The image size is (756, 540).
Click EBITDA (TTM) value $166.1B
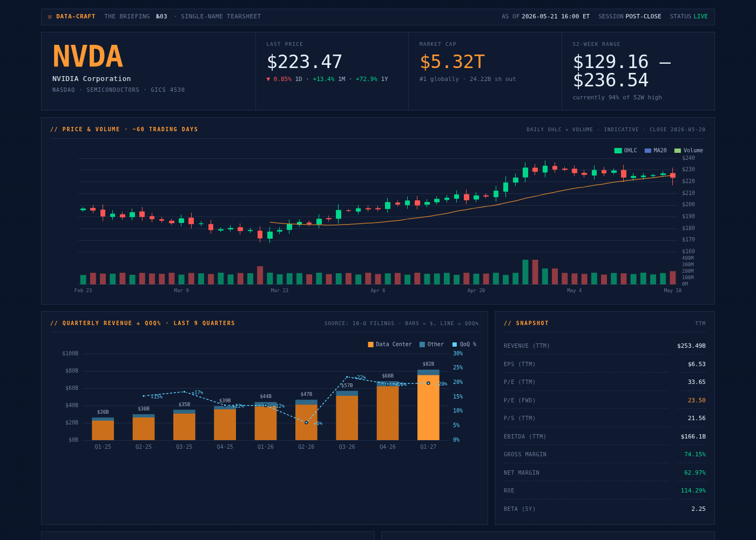(693, 437)
